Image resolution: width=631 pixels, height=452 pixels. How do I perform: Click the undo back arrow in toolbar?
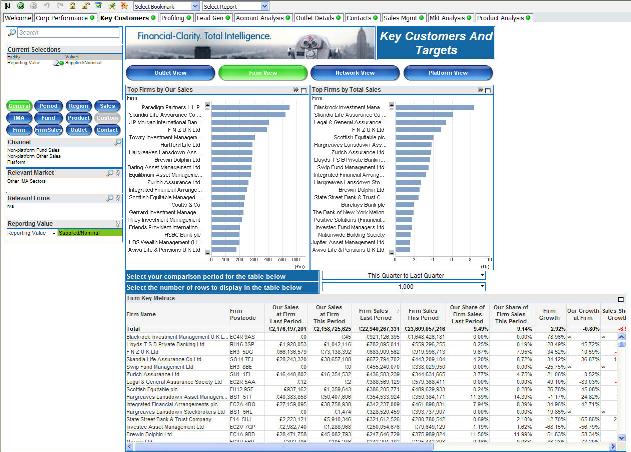(47, 6)
